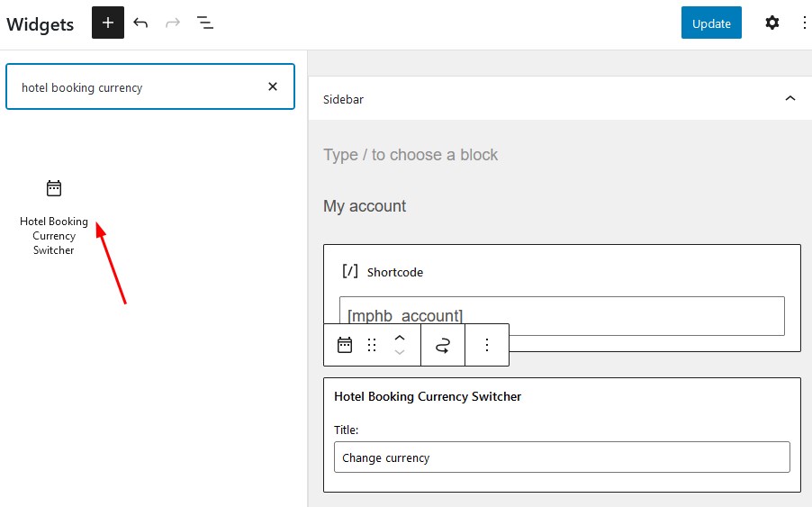Redo the reverted change
The image size is (812, 507).
[173, 23]
